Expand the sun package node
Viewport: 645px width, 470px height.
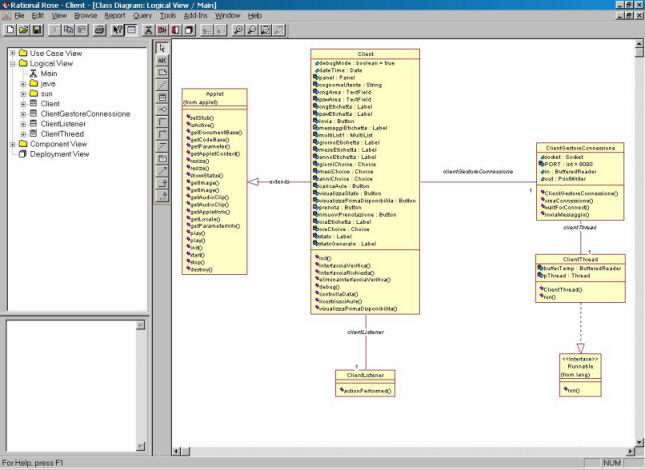point(23,94)
